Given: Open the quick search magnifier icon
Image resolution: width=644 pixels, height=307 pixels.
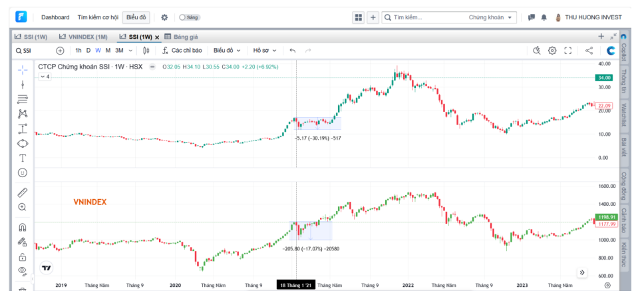Looking at the screenshot, I should pyautogui.click(x=536, y=51).
